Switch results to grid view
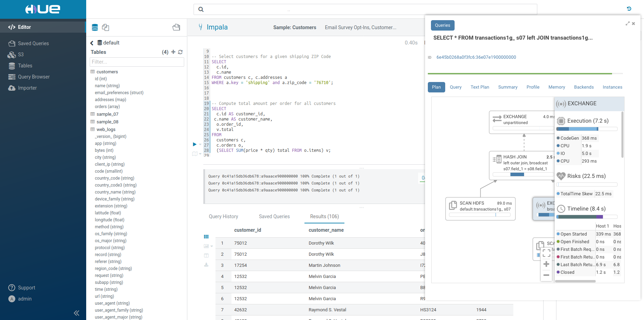Screen dimensions: 644x320 (206, 236)
